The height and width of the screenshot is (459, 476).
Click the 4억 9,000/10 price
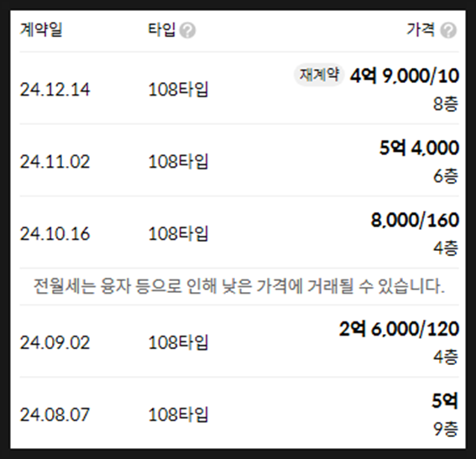click(405, 76)
